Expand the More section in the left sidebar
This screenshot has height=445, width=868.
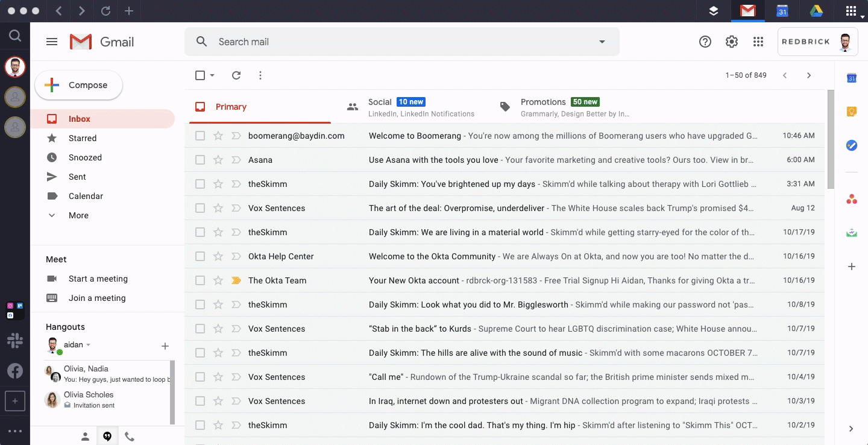coord(78,215)
